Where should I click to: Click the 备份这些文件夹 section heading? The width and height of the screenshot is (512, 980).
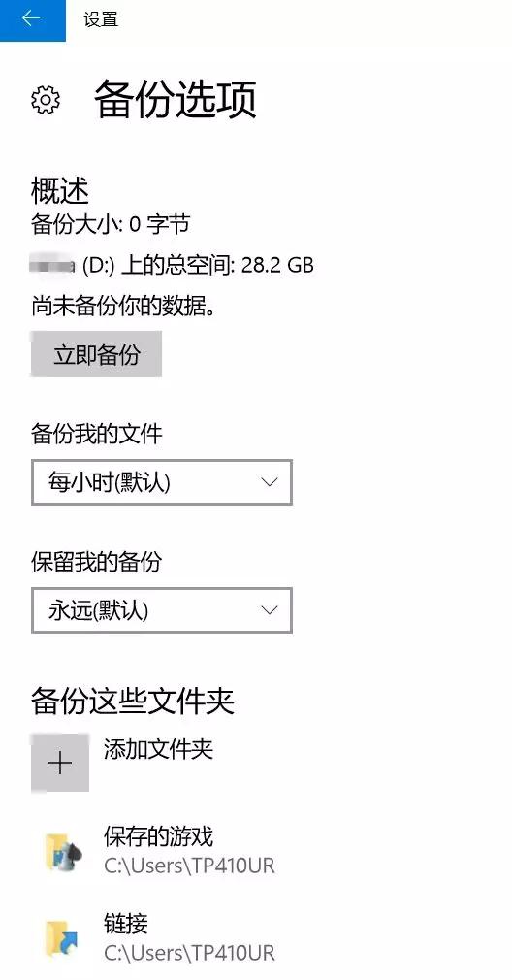tap(133, 702)
